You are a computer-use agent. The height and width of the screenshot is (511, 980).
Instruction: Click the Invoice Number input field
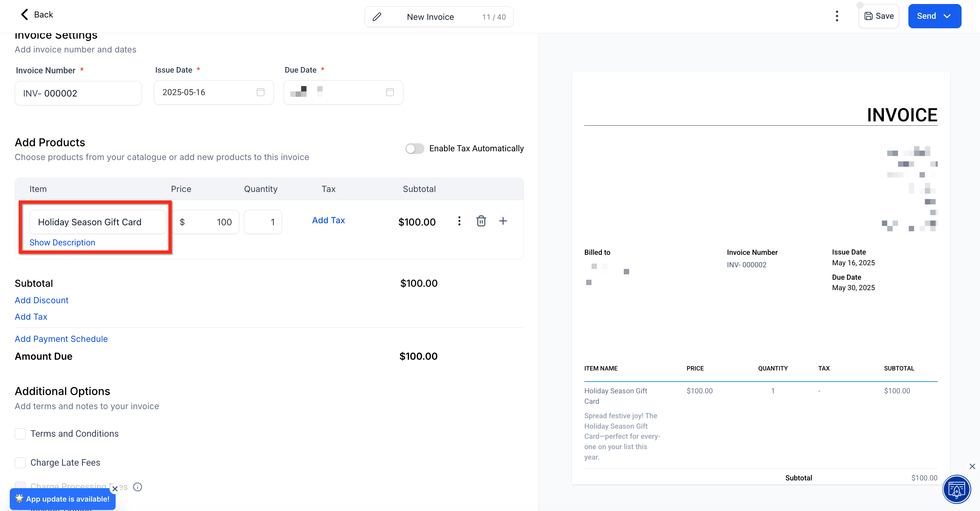point(78,93)
